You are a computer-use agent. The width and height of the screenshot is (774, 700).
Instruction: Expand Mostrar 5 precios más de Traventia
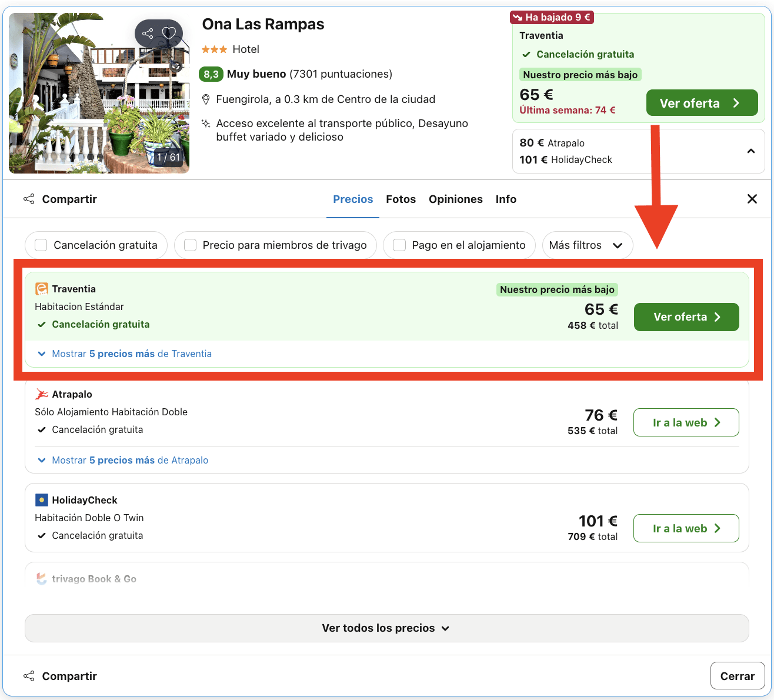click(125, 354)
